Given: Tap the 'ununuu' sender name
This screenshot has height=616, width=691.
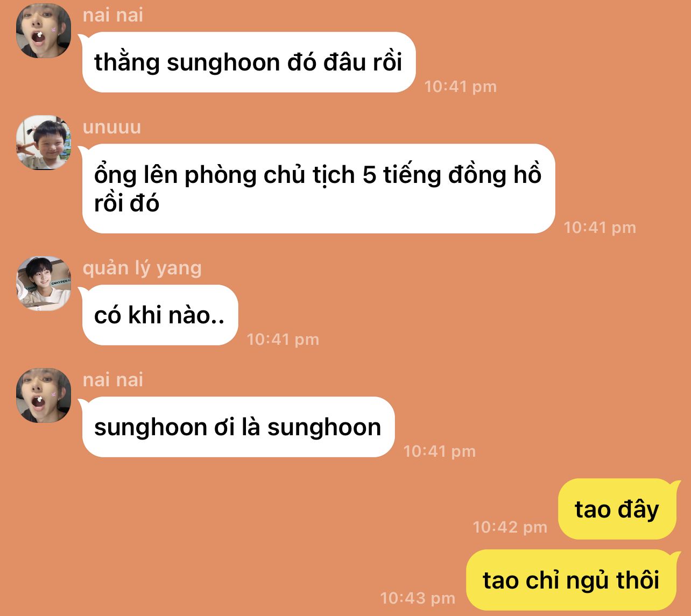Looking at the screenshot, I should pyautogui.click(x=112, y=128).
